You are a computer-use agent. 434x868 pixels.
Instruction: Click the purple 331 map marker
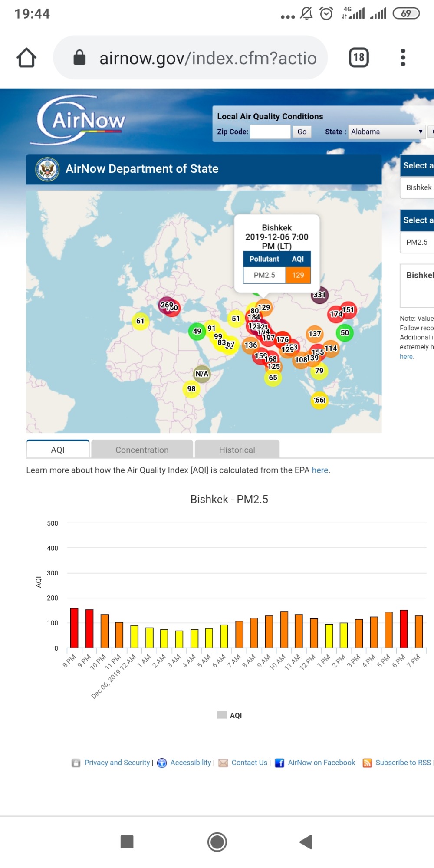tap(319, 295)
